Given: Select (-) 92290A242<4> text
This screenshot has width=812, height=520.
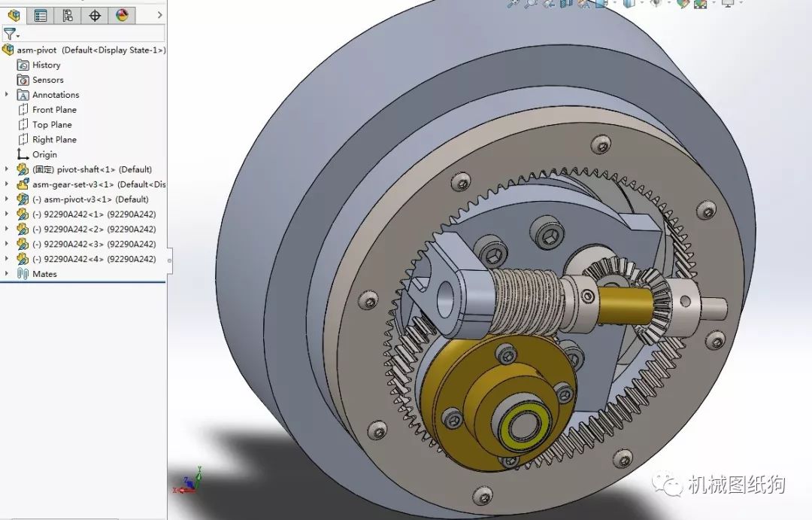Looking at the screenshot, I should coord(68,259).
